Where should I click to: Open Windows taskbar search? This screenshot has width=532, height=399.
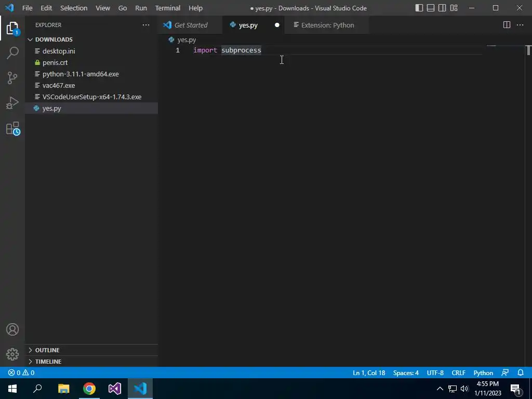tap(37, 389)
